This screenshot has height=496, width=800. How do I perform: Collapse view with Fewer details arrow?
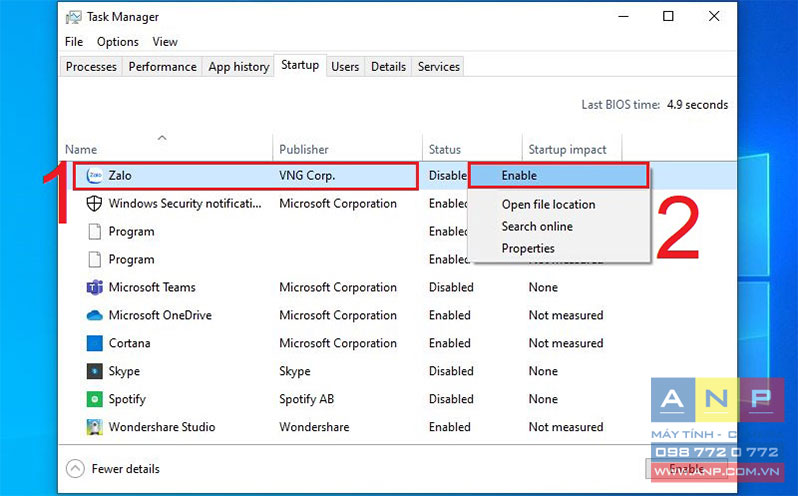point(75,468)
